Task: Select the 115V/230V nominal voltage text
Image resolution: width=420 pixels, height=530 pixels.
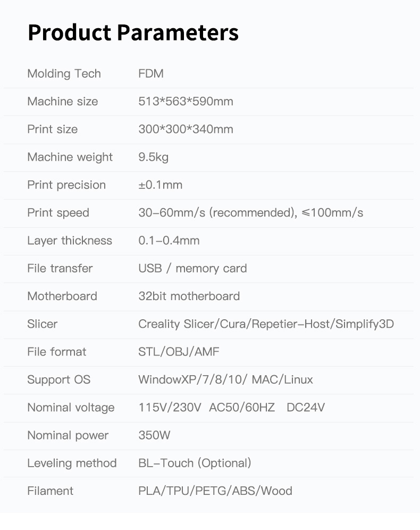Action: (x=170, y=407)
